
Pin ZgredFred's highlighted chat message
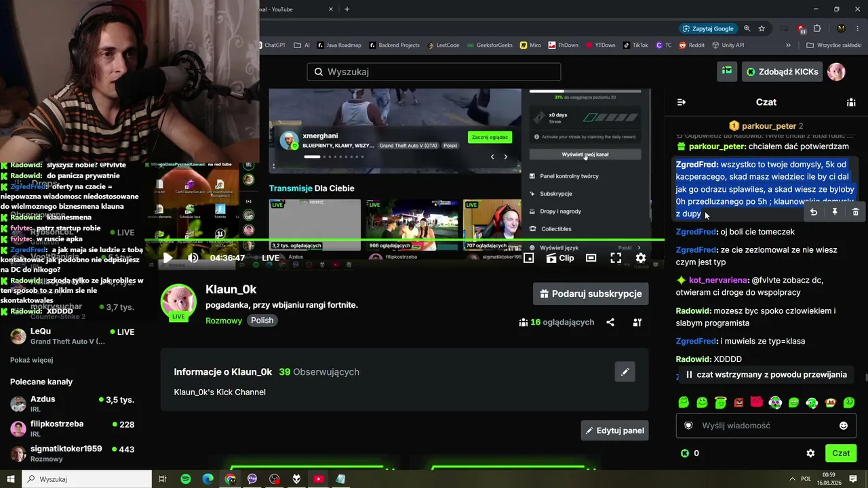(x=834, y=212)
